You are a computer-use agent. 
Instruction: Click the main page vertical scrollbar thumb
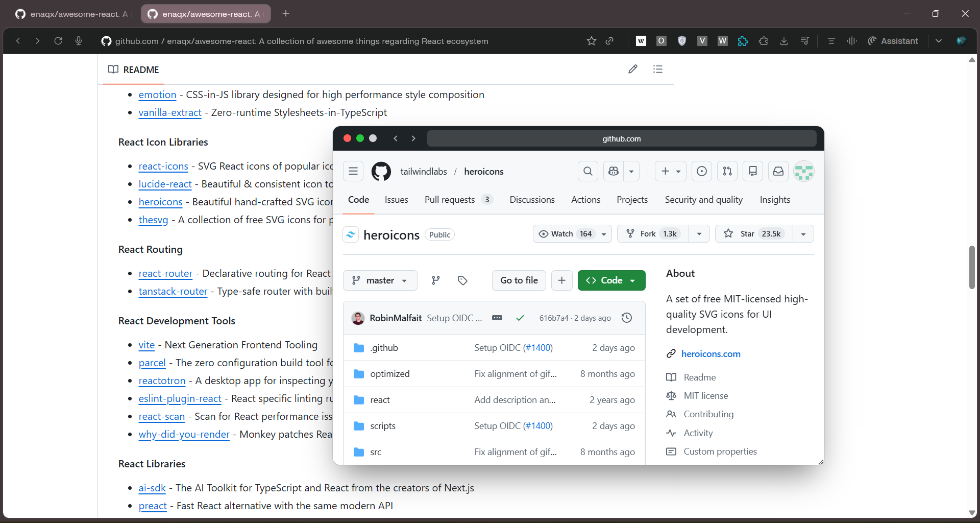[972, 267]
